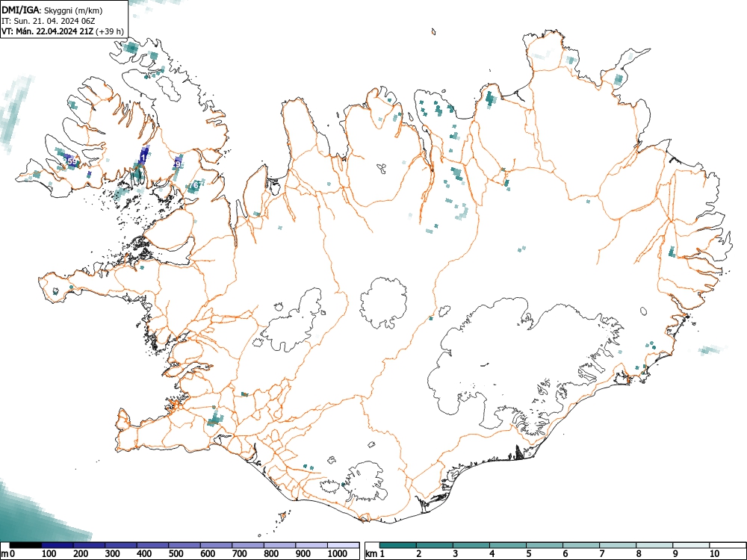Select the '9' tick on the km legend

point(675,553)
